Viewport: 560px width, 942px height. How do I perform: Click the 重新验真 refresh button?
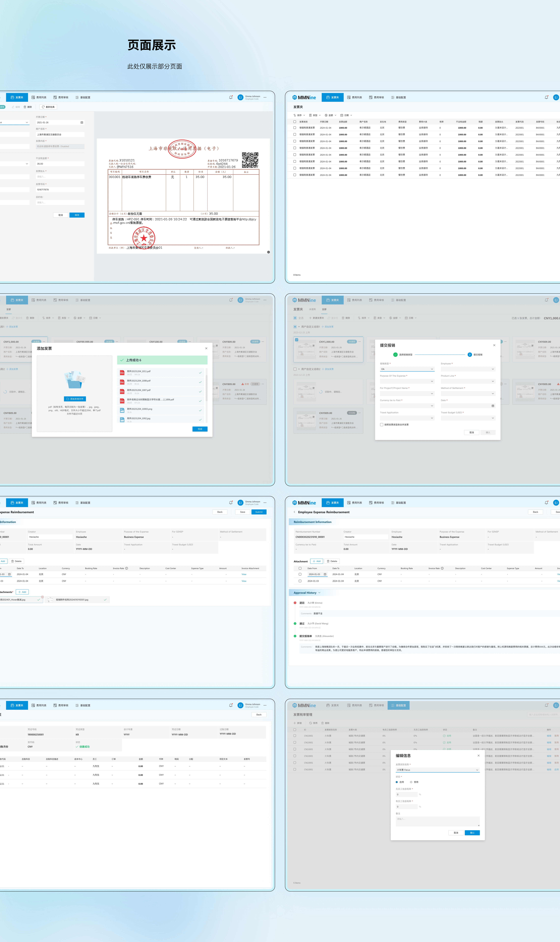pos(48,107)
